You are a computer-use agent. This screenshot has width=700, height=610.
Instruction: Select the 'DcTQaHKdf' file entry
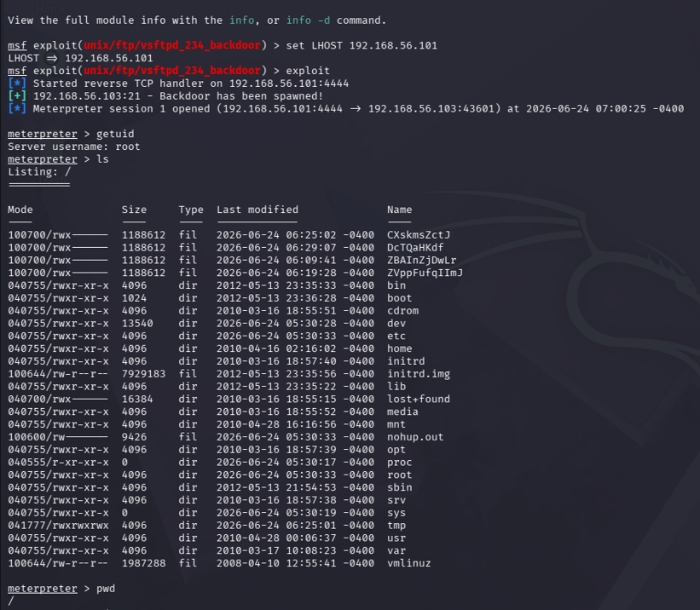coord(415,247)
